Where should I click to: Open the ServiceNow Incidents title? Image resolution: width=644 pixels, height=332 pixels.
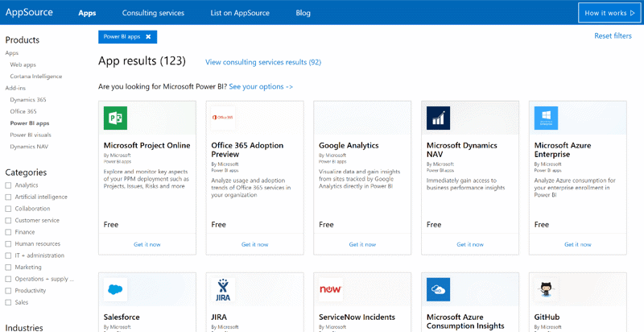tap(357, 317)
